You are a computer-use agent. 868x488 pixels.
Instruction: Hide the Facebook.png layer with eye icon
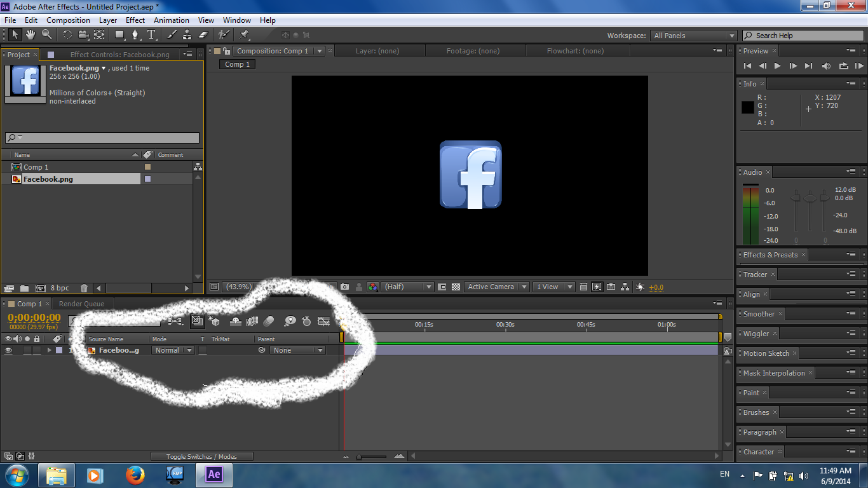[x=8, y=350]
